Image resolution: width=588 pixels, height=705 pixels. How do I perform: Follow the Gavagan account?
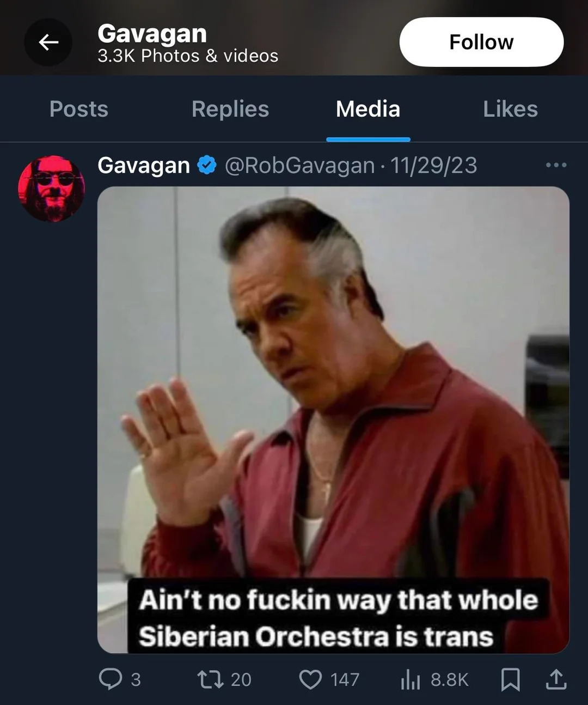[481, 42]
